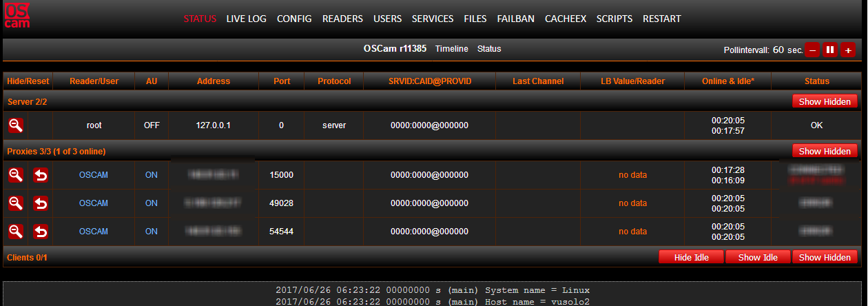The image size is (868, 306).
Task: Show hidden entries in Clients section
Action: pyautogui.click(x=825, y=257)
